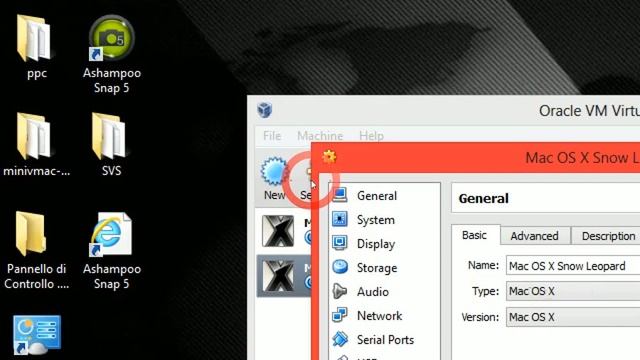The width and height of the screenshot is (640, 360).
Task: Open the Serial Ports settings category
Action: (385, 340)
